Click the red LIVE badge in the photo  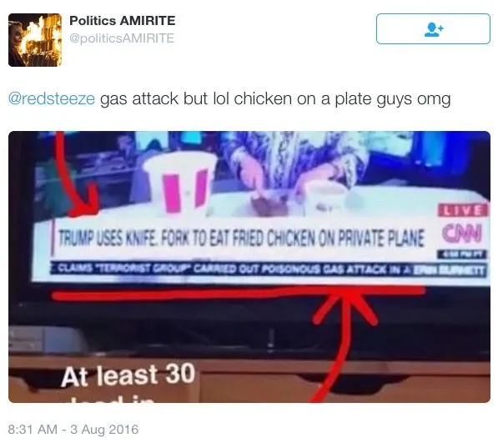pyautogui.click(x=462, y=211)
